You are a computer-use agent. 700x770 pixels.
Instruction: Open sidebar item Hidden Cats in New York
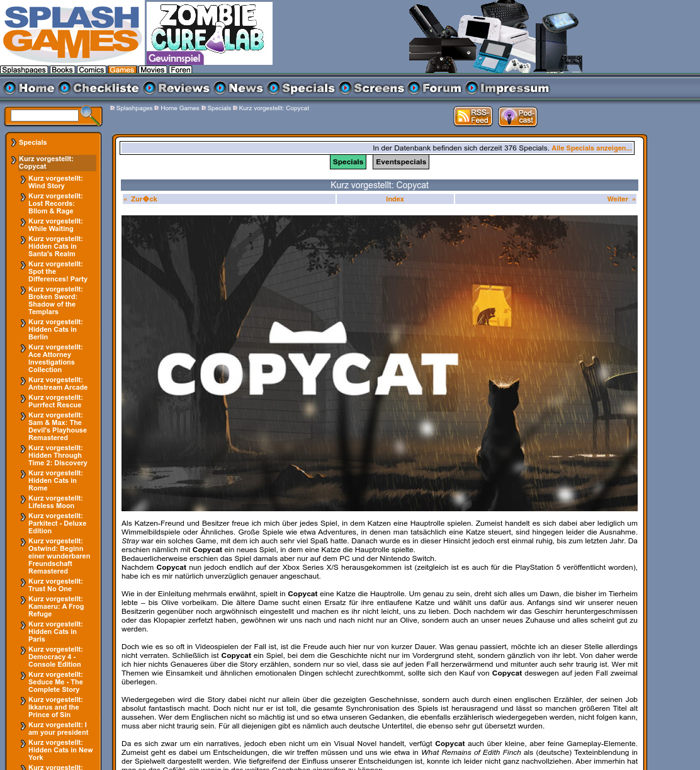tap(60, 750)
